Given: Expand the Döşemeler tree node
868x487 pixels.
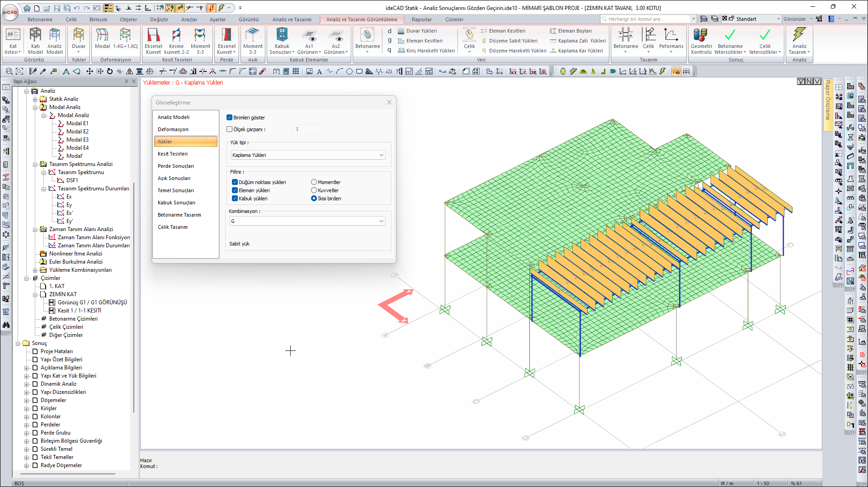Looking at the screenshot, I should [x=27, y=401].
